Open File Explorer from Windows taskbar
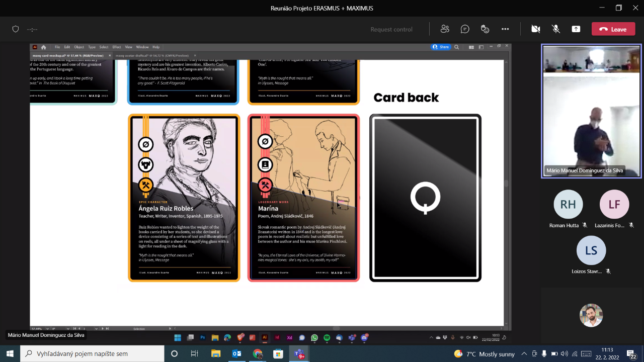 tap(216, 353)
